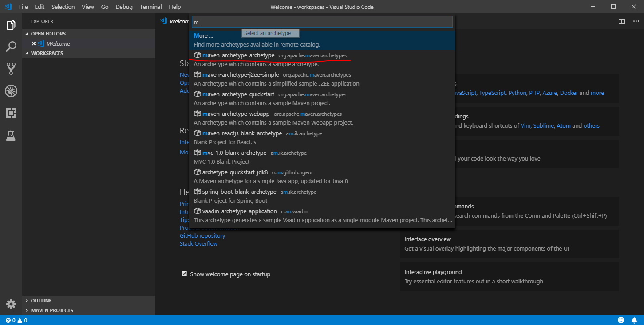The width and height of the screenshot is (644, 325).
Task: Choose maven-archetype-webapp archetype
Action: (322, 118)
